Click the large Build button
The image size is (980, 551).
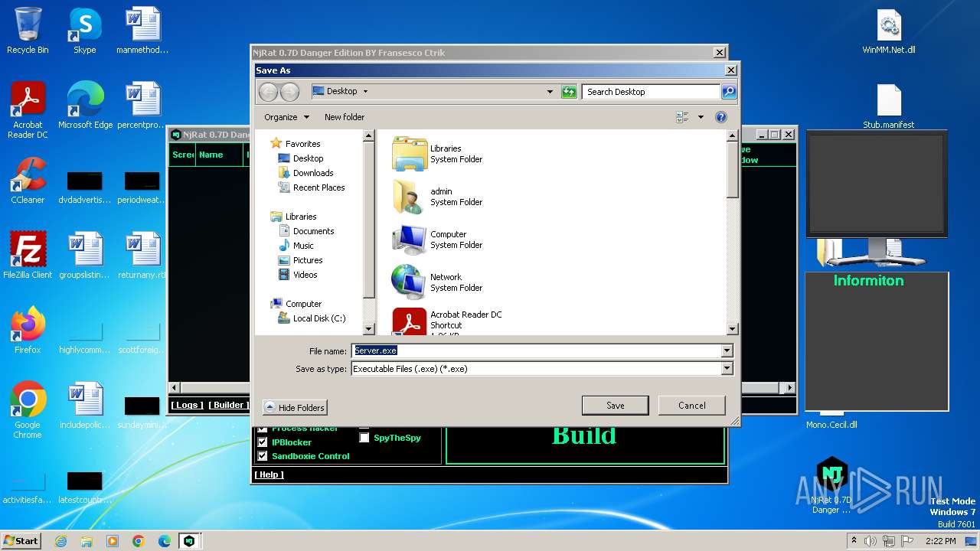[x=584, y=435]
